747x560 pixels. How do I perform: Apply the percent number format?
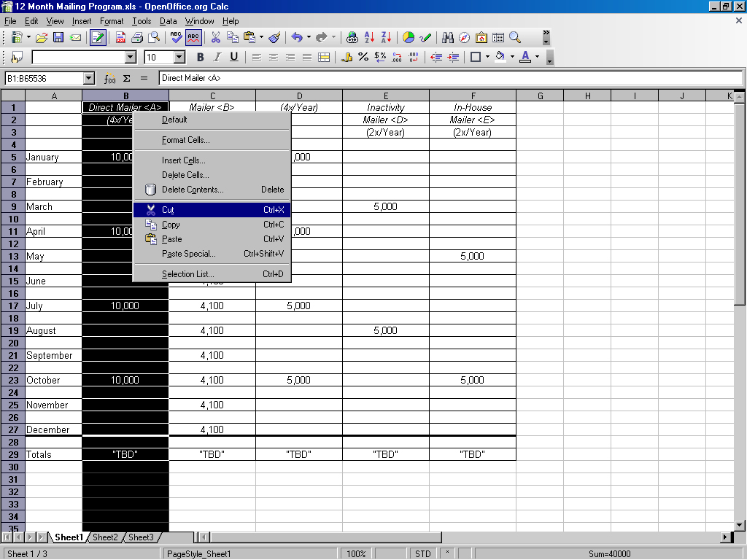[x=363, y=57]
